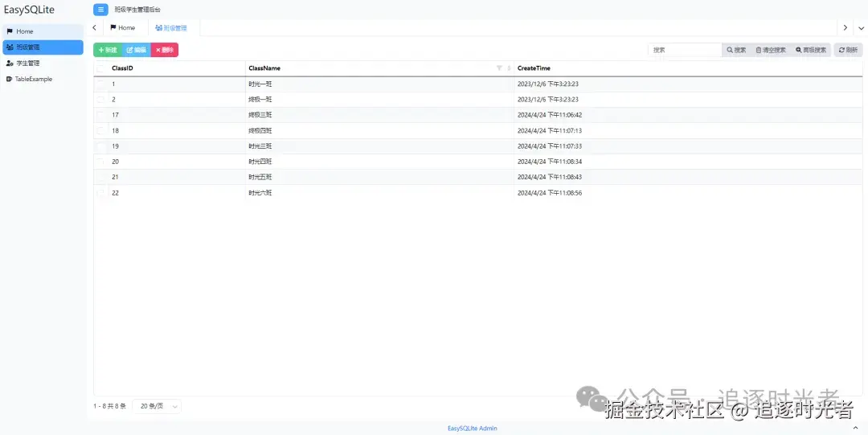The height and width of the screenshot is (435, 868).
Task: Click the EasySQLite logo title
Action: click(30, 10)
